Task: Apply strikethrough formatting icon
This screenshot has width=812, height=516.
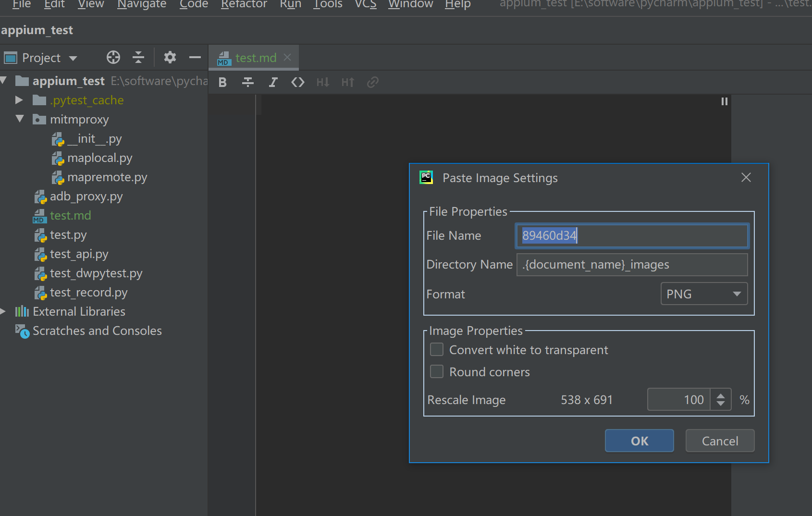Action: click(248, 82)
